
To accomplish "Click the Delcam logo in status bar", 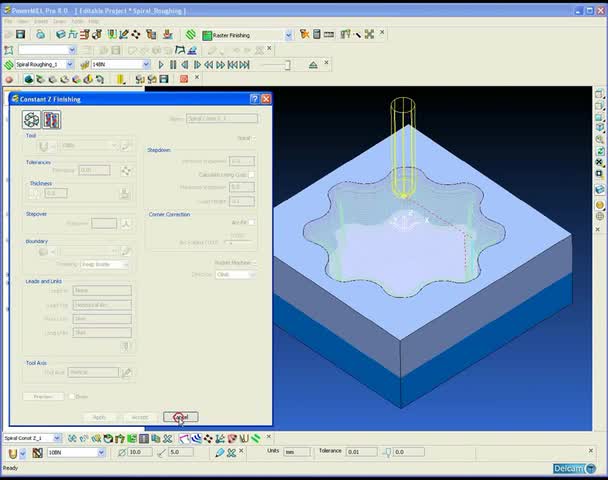I will coord(575,468).
